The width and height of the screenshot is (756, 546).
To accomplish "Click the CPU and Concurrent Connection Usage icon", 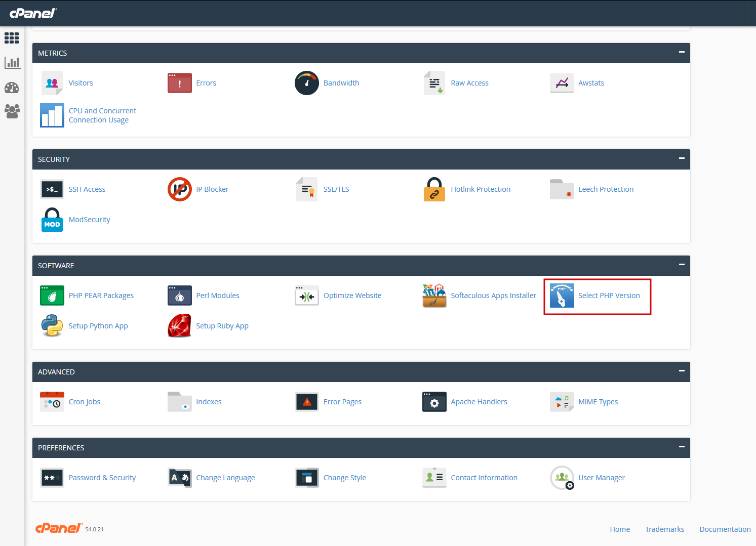I will [x=52, y=115].
